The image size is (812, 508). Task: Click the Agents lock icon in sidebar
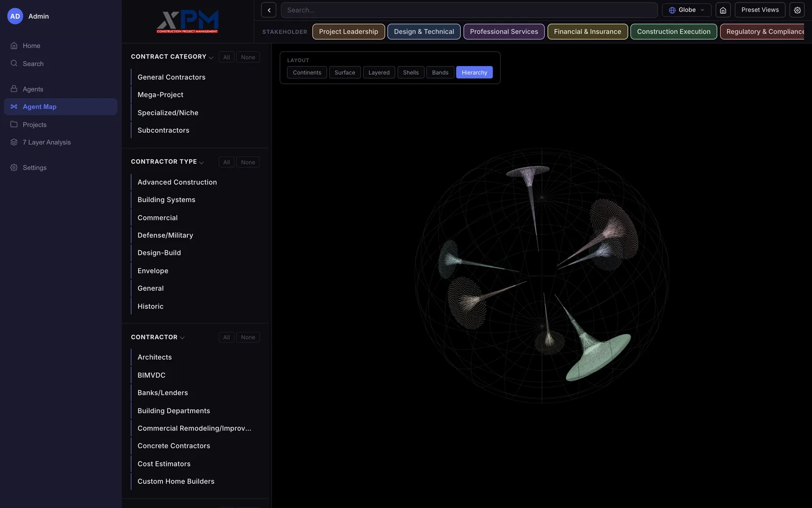[x=14, y=89]
